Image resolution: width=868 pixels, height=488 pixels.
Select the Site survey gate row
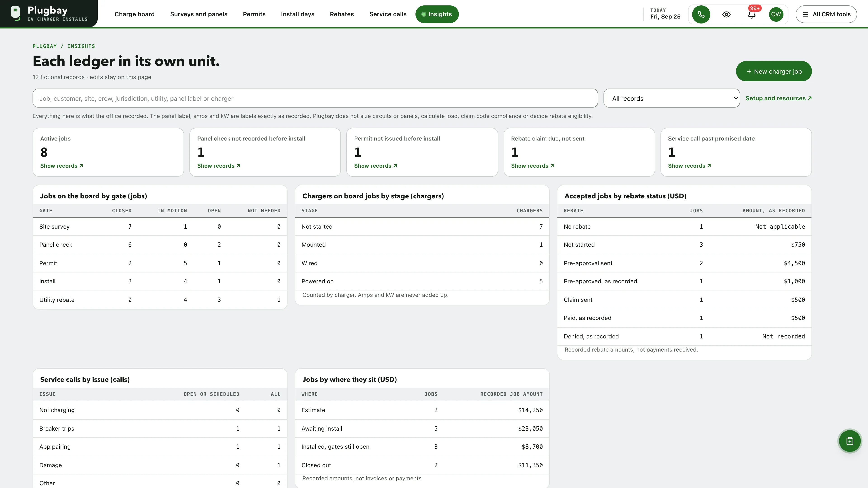click(160, 227)
